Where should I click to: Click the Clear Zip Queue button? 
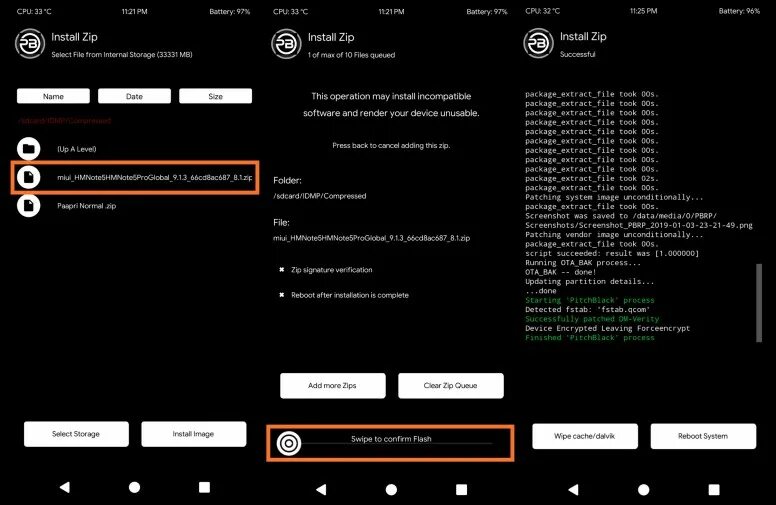click(451, 386)
